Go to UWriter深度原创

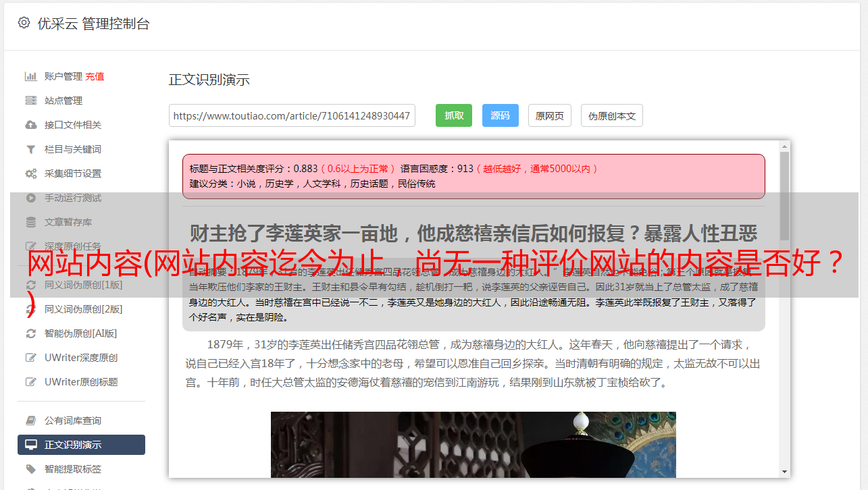(81, 358)
